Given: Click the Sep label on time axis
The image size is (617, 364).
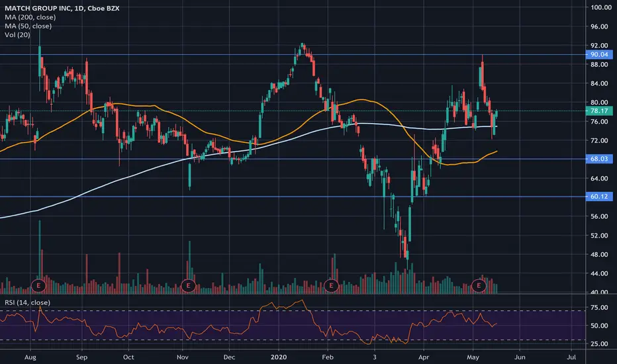Looking at the screenshot, I should click(81, 357).
